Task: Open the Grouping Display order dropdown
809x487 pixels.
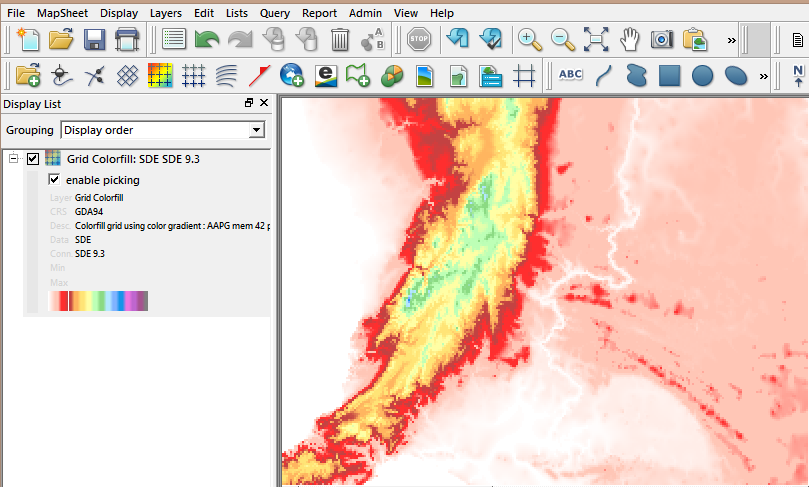Action: (256, 130)
